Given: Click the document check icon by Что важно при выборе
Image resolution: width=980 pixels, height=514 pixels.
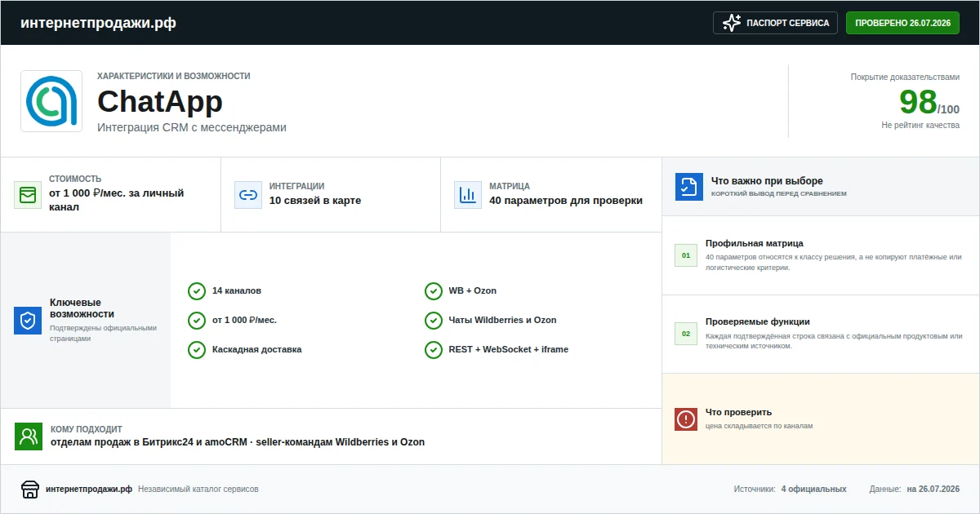Looking at the screenshot, I should pos(689,187).
